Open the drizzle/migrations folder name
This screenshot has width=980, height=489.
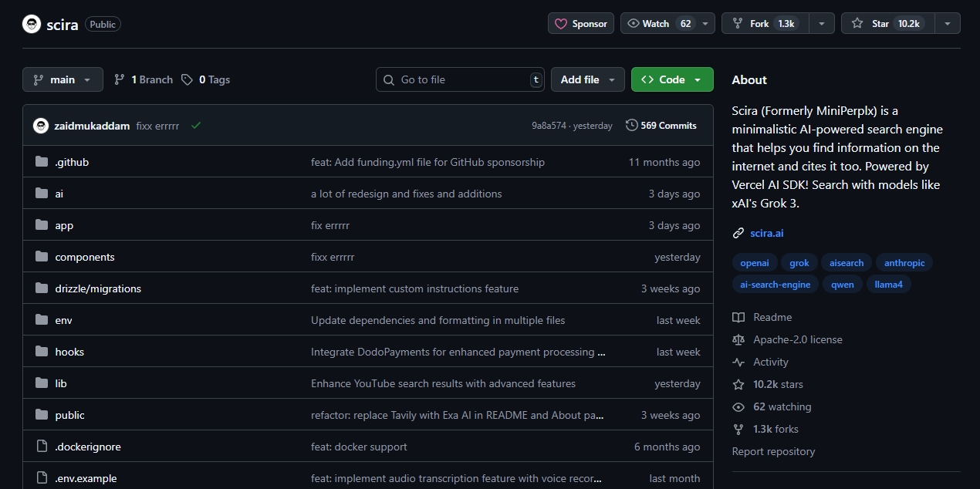point(98,288)
